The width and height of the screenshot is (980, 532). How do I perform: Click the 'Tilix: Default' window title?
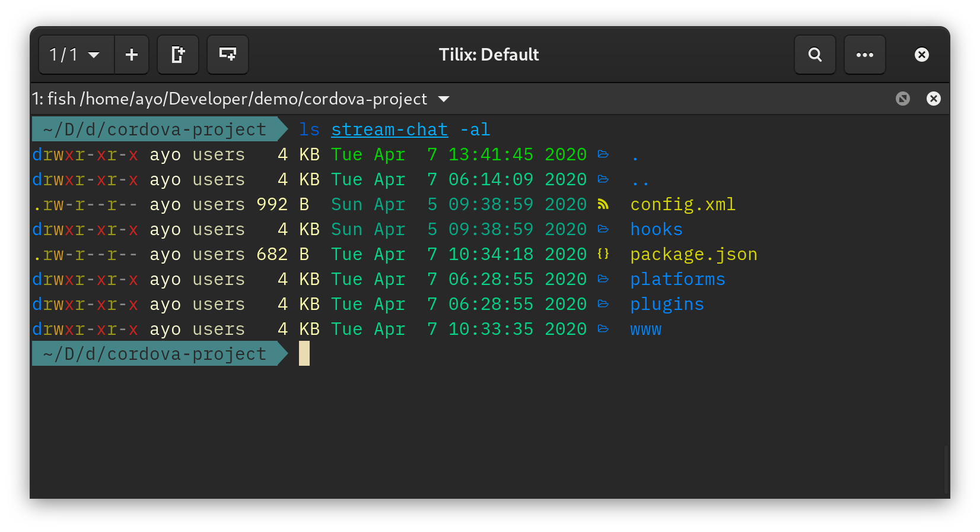pos(489,55)
